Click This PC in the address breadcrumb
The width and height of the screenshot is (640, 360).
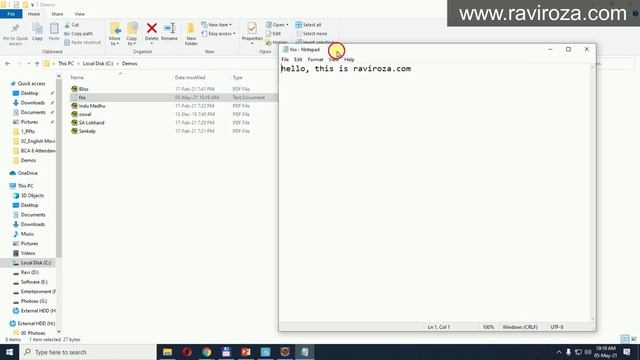click(x=66, y=64)
